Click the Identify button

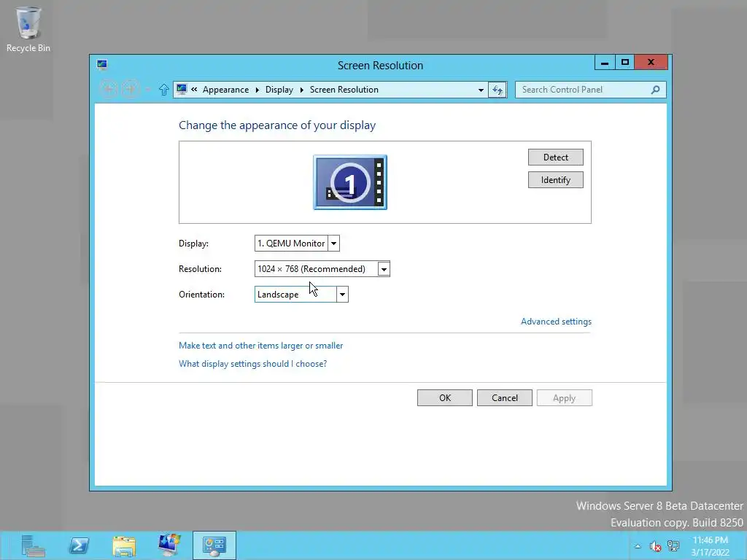pos(555,180)
